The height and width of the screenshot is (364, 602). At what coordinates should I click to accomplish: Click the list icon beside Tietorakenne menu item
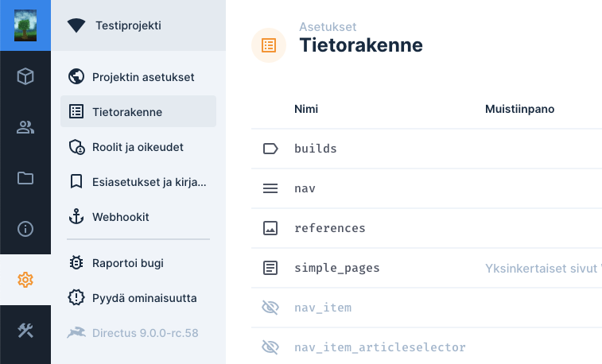click(x=76, y=111)
